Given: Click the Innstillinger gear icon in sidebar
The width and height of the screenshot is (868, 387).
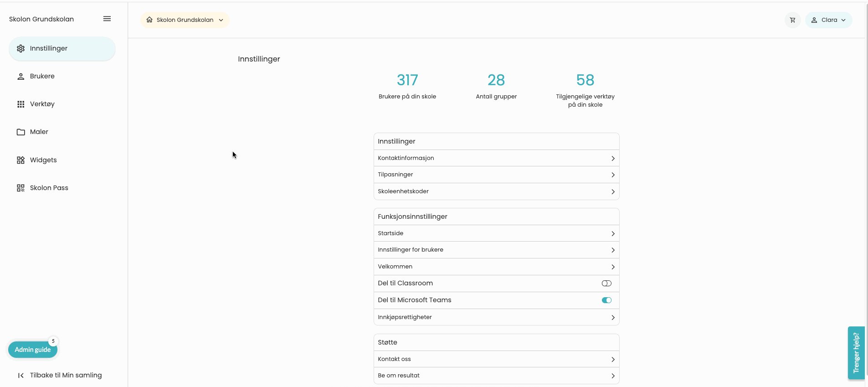Looking at the screenshot, I should [x=21, y=48].
